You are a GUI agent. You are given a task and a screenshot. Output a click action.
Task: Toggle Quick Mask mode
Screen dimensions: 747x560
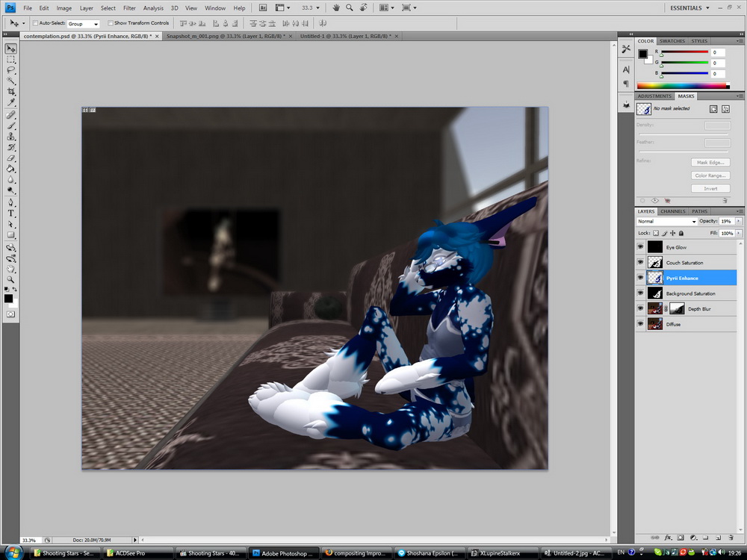tap(10, 314)
